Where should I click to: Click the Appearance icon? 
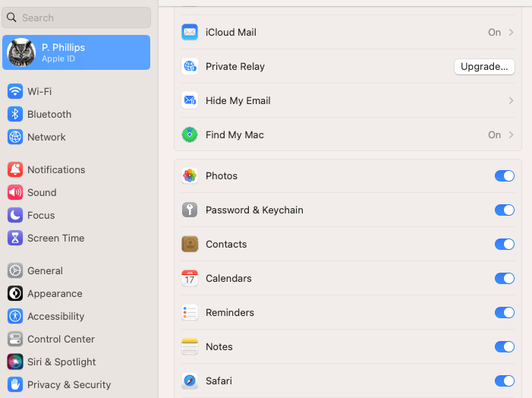(x=15, y=293)
